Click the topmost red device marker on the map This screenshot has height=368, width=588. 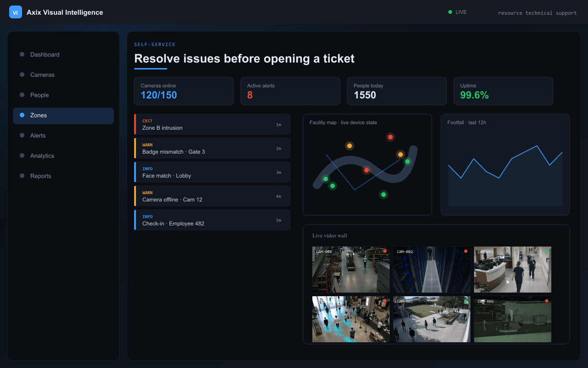[x=390, y=137]
